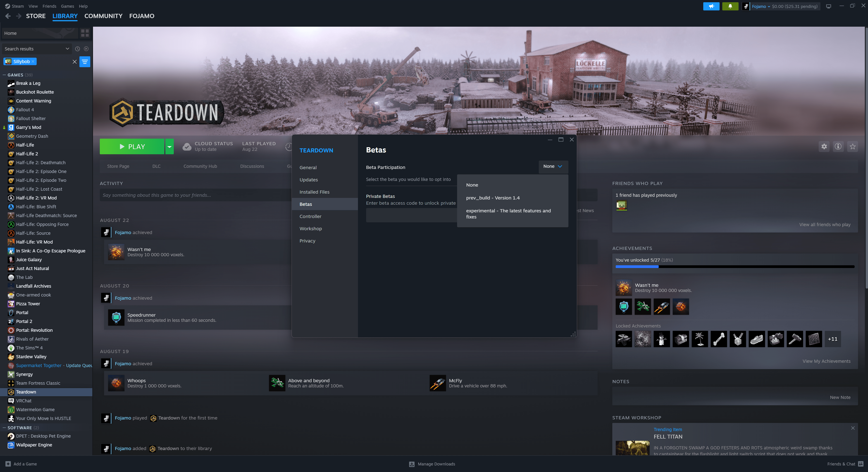Dismiss the Trending Item workshop card
Screen dimensions: 868x472
tap(853, 428)
